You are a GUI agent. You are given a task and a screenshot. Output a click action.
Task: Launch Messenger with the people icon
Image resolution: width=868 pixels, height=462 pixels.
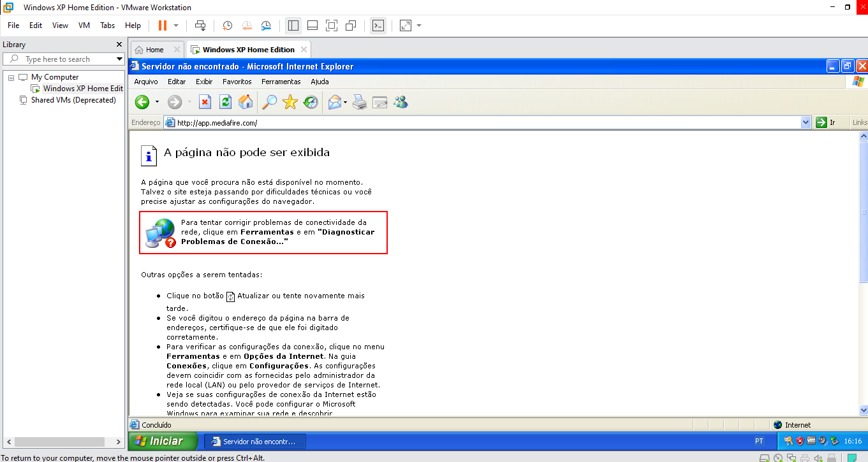[401, 102]
